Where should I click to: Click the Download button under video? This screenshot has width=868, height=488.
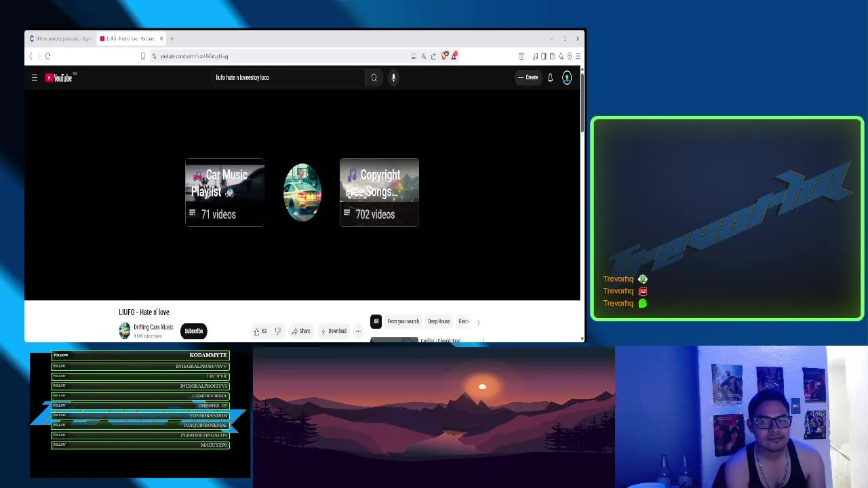tap(334, 331)
